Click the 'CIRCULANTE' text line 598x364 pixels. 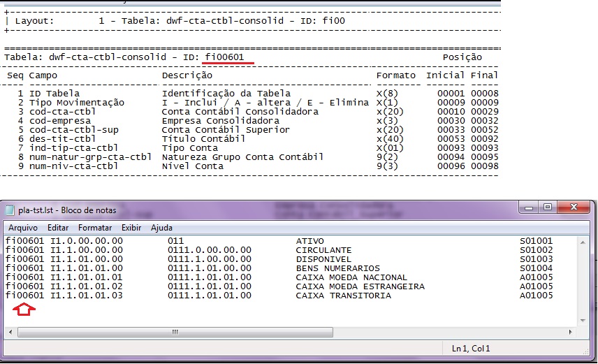tap(323, 250)
